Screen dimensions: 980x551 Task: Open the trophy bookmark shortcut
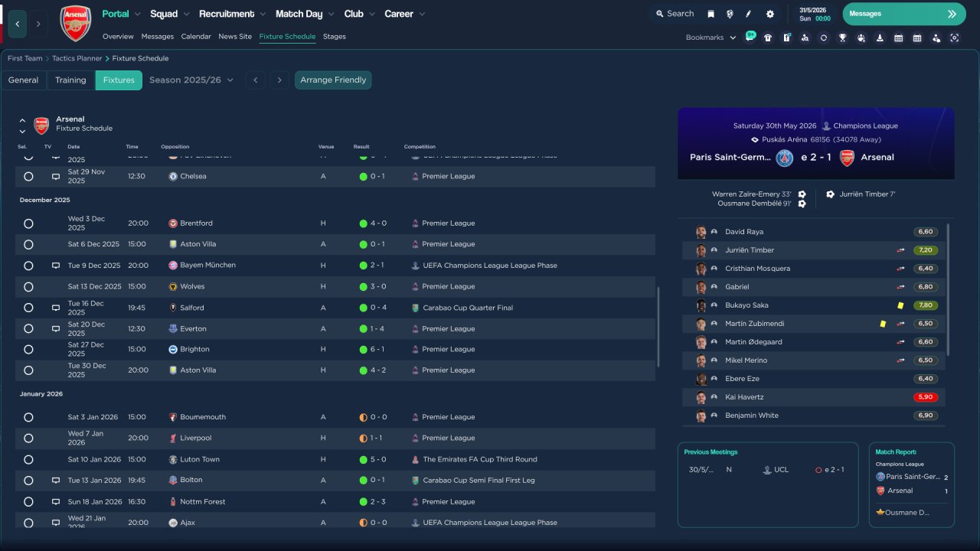click(x=842, y=37)
